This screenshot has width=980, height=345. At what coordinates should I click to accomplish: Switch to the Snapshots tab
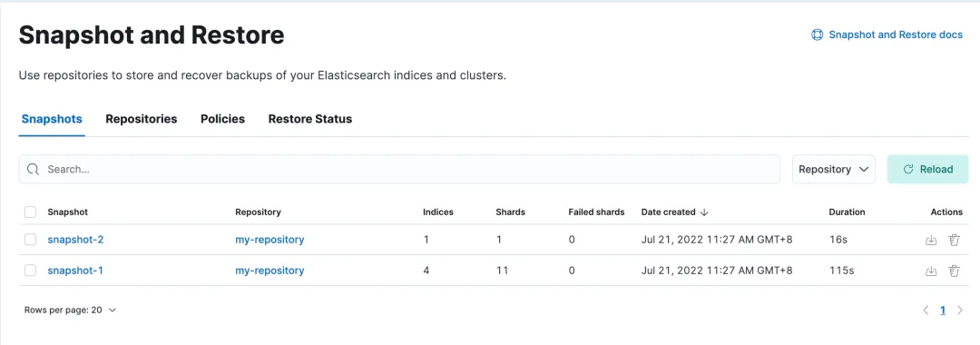pyautogui.click(x=52, y=119)
